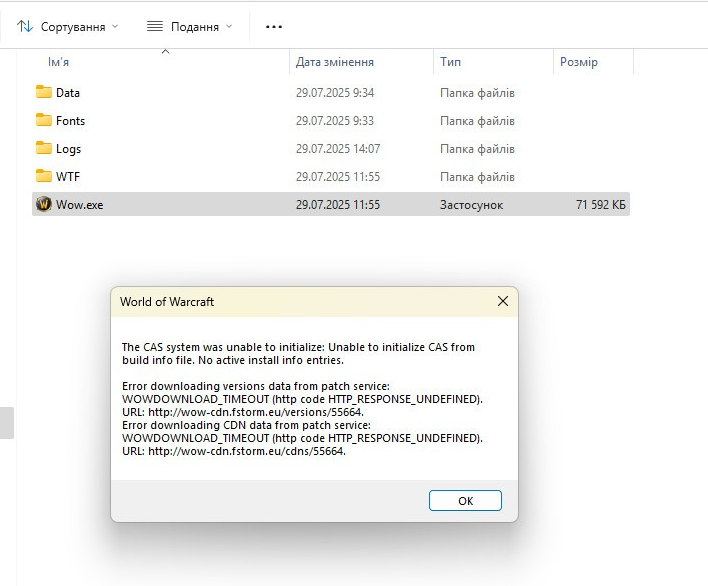Click the Wow.exe application icon
This screenshot has height=586, width=708.
pyautogui.click(x=44, y=205)
